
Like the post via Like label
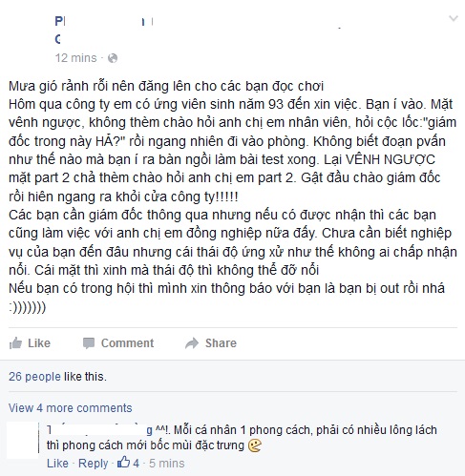point(39,343)
